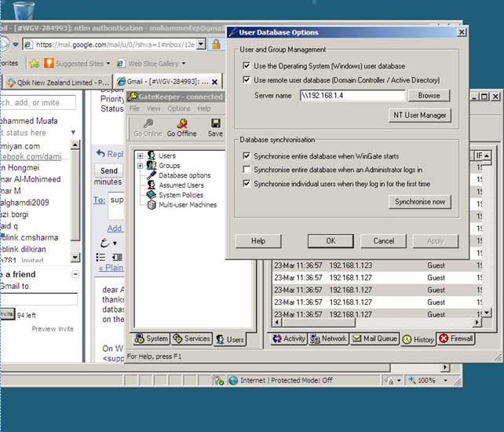Open Multi-user Machines in the tree

tap(188, 205)
